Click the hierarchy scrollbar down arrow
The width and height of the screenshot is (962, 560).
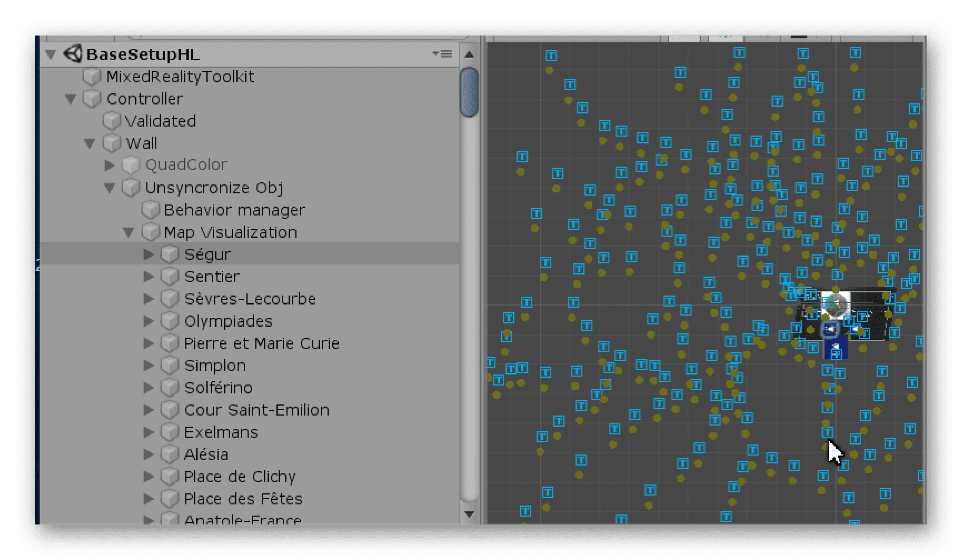[469, 515]
